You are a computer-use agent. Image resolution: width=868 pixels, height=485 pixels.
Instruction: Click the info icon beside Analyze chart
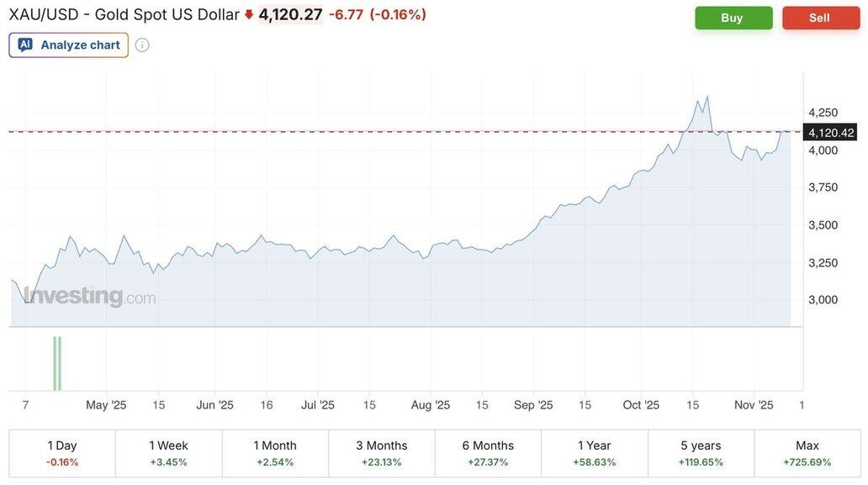[x=142, y=45]
